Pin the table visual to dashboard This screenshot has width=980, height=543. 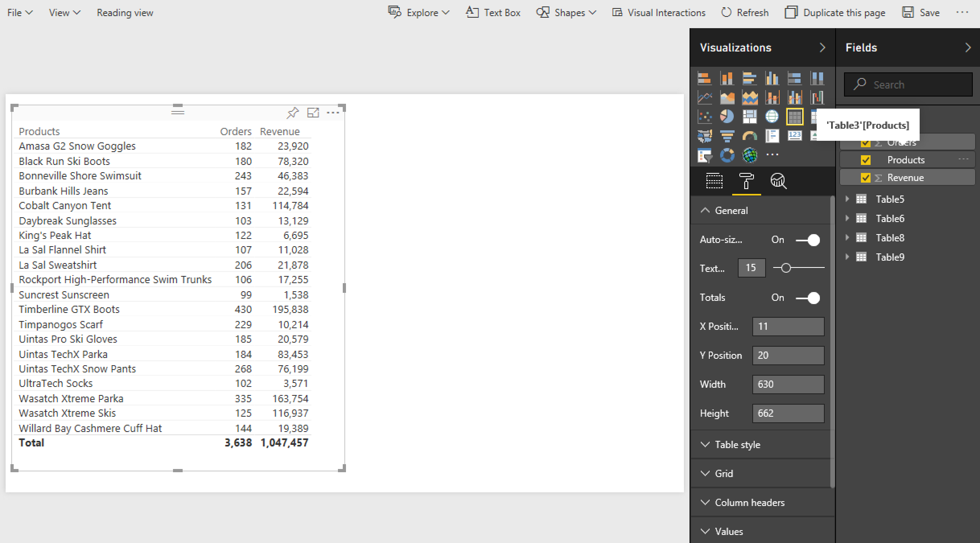292,113
